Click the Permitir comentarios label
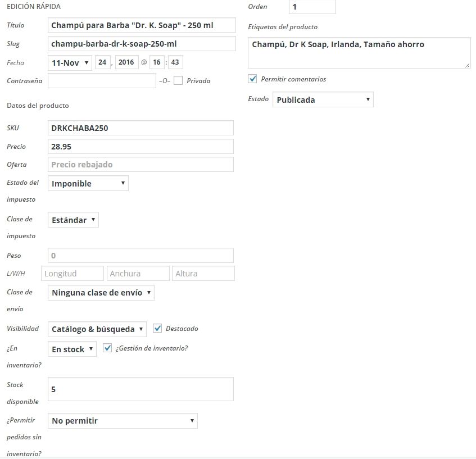The image size is (476, 459). point(293,79)
